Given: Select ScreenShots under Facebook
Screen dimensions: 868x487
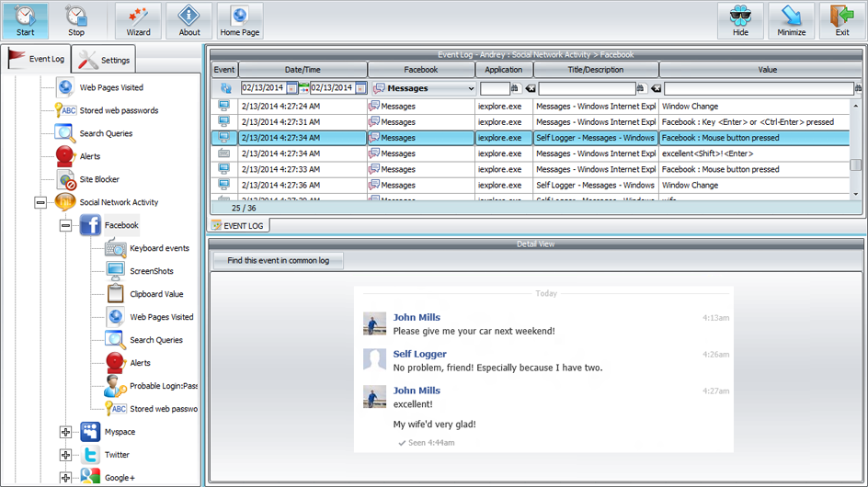Looking at the screenshot, I should [151, 271].
